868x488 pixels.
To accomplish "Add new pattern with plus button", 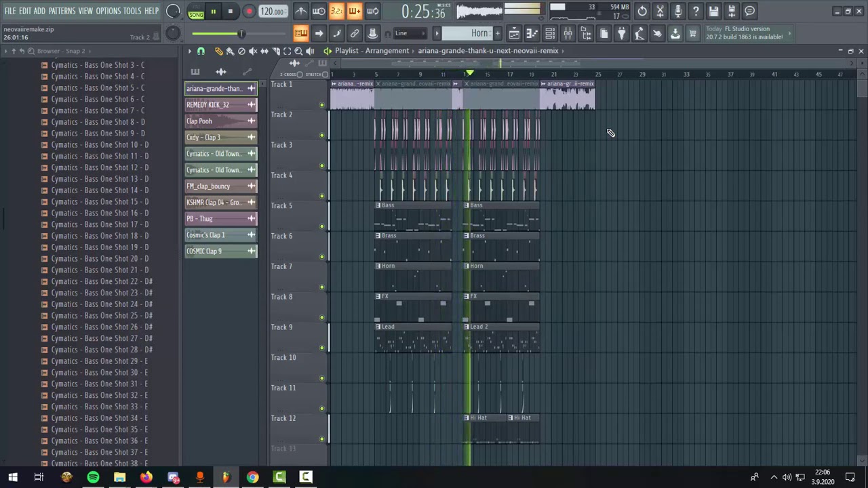I will pyautogui.click(x=497, y=33).
